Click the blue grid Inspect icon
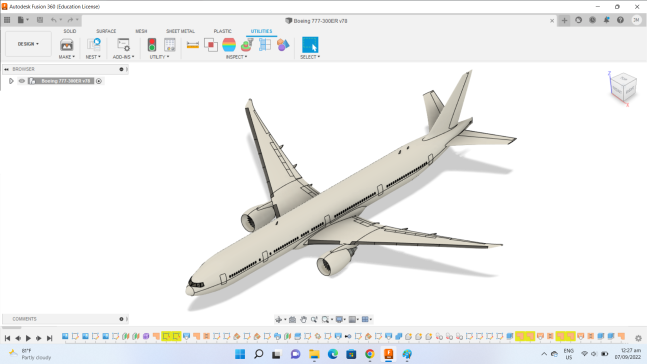Screen dimensions: 647x364 point(265,45)
